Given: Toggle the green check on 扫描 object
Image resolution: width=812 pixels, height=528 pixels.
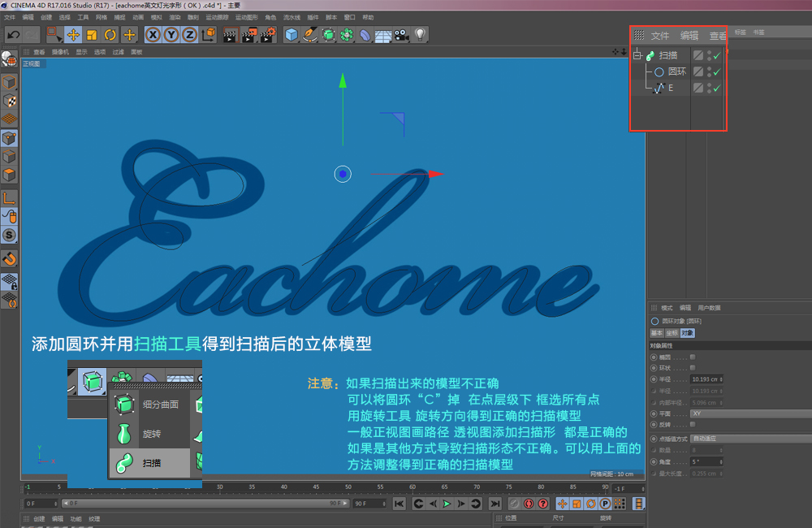Looking at the screenshot, I should pyautogui.click(x=717, y=55).
